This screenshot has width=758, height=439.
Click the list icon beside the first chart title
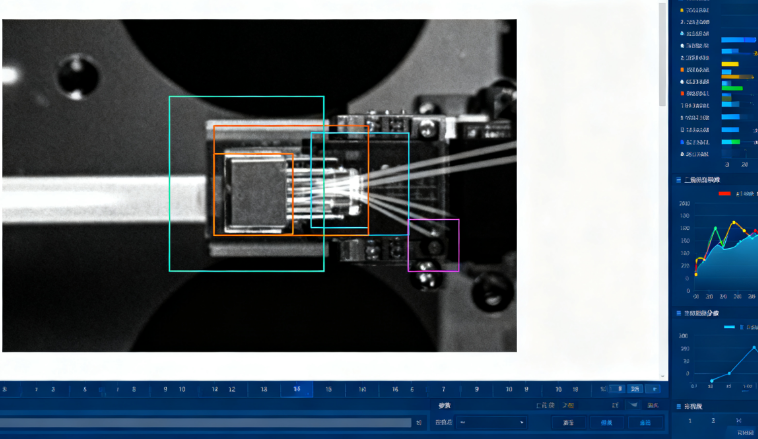(x=677, y=180)
